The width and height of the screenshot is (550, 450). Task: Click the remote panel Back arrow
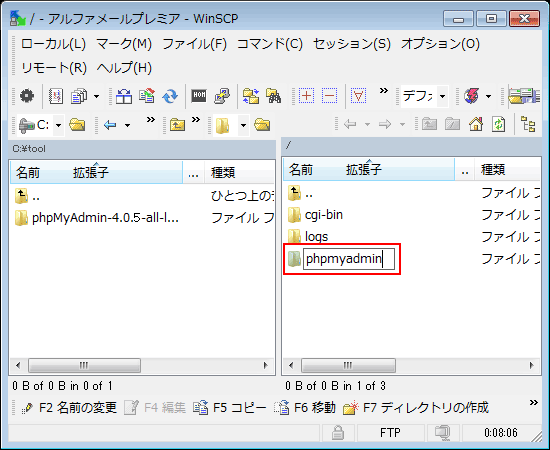click(x=350, y=124)
